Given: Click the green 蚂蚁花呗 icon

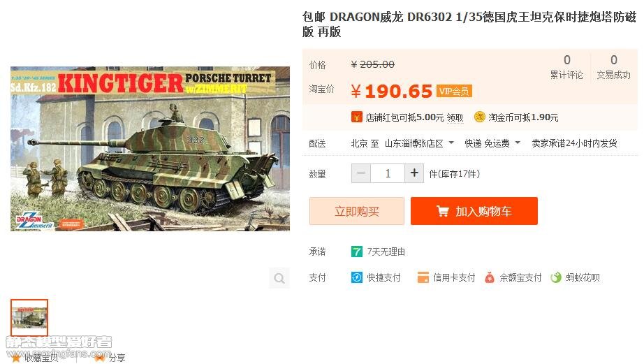Looking at the screenshot, I should [x=556, y=278].
